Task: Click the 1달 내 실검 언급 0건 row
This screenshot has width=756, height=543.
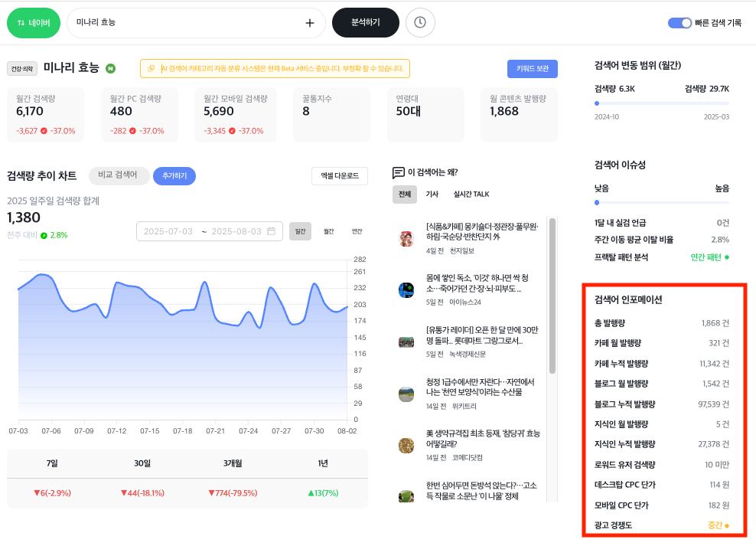Action: (661, 223)
